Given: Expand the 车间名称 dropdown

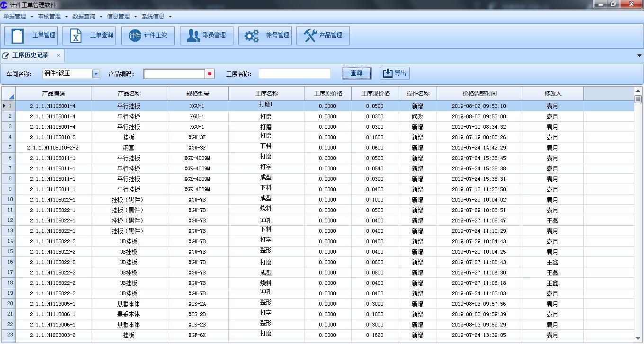Looking at the screenshot, I should 96,74.
